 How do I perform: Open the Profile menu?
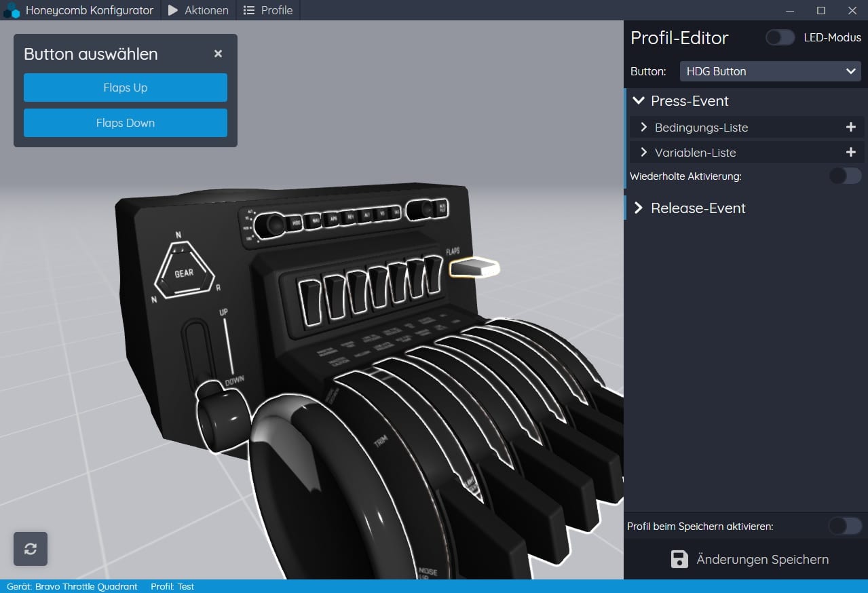[x=268, y=10]
